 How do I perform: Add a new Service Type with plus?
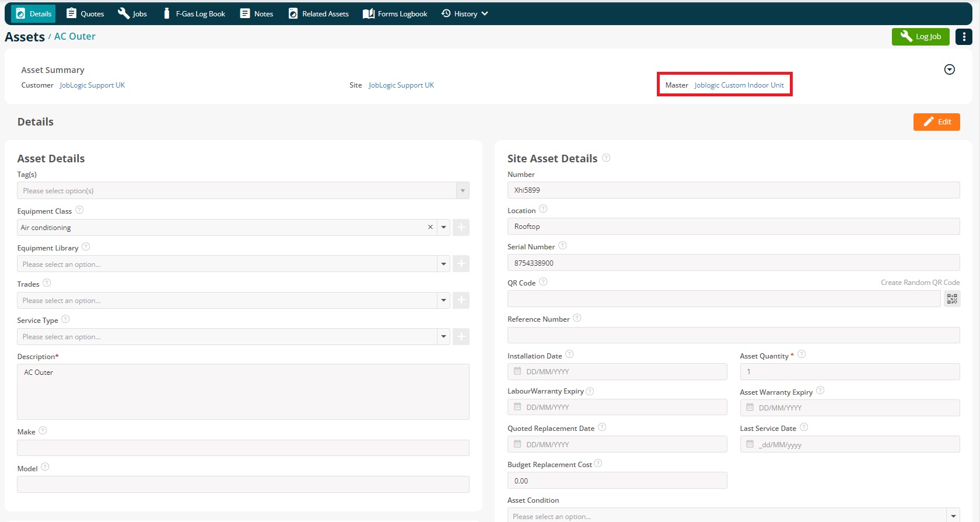pyautogui.click(x=461, y=336)
